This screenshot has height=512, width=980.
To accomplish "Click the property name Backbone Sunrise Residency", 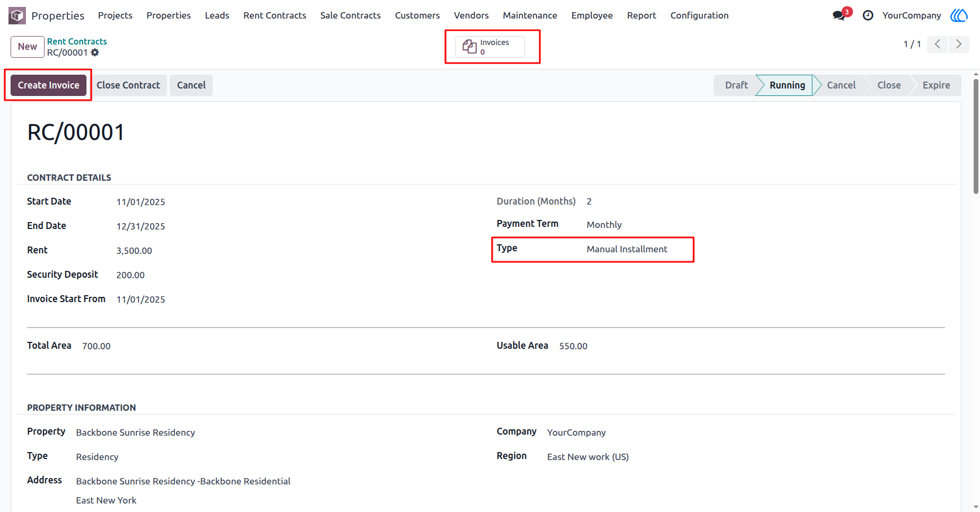I will [135, 432].
